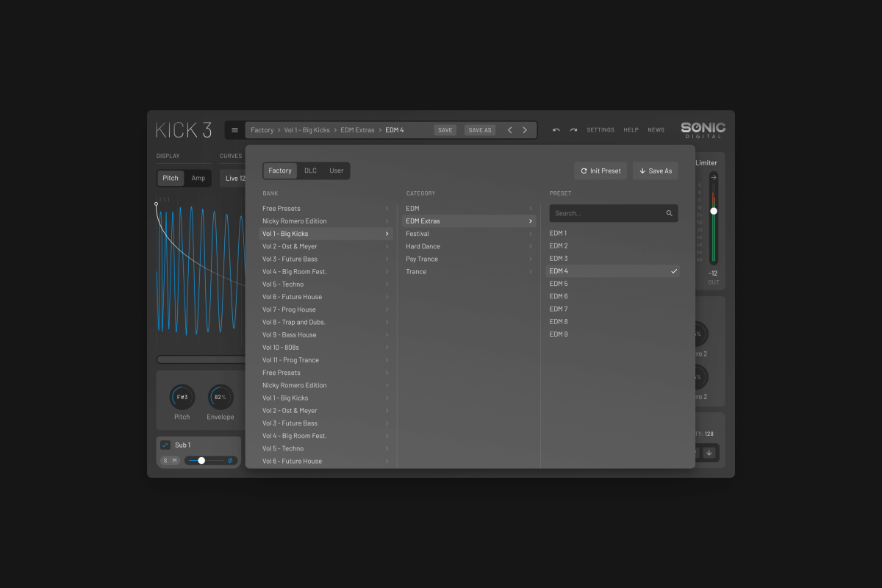Solo the Sub 1 layer

coord(165,461)
